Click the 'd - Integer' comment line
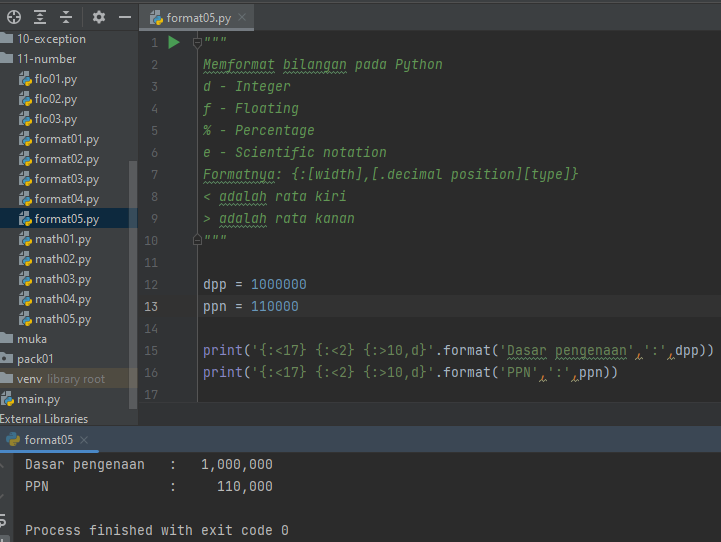 point(247,86)
